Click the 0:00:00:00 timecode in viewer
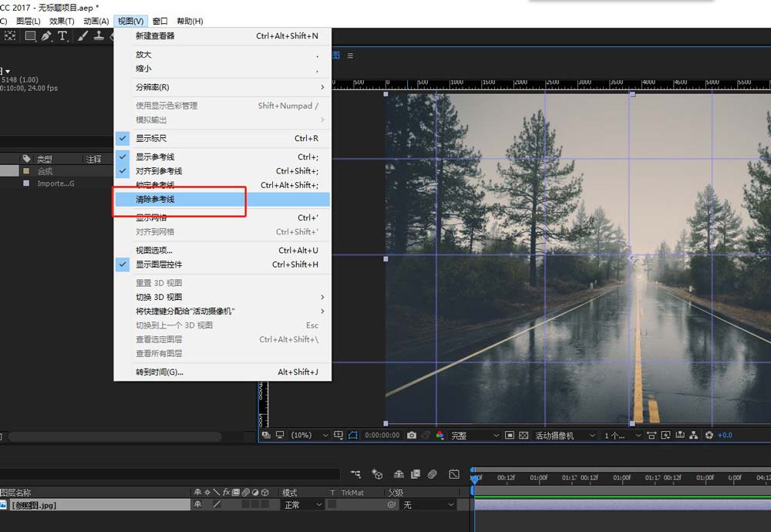The width and height of the screenshot is (771, 532). pos(382,435)
